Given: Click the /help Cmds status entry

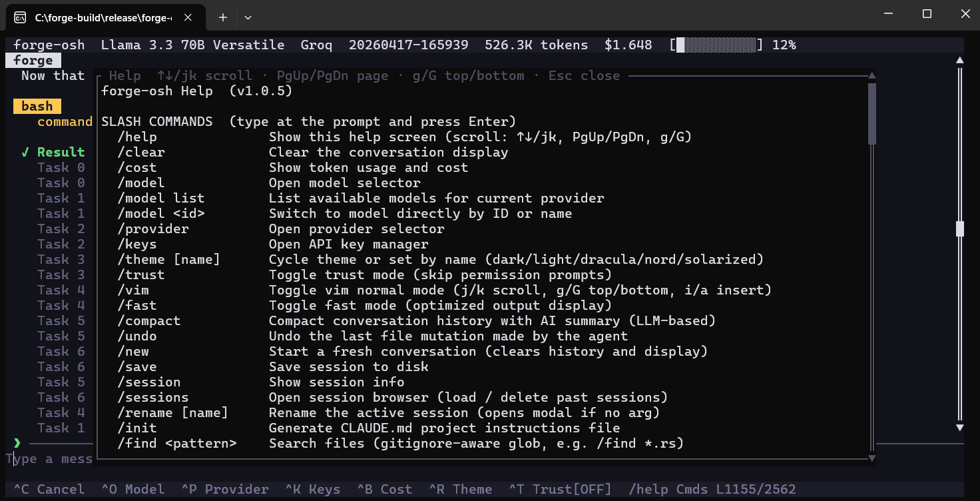Looking at the screenshot, I should 668,489.
